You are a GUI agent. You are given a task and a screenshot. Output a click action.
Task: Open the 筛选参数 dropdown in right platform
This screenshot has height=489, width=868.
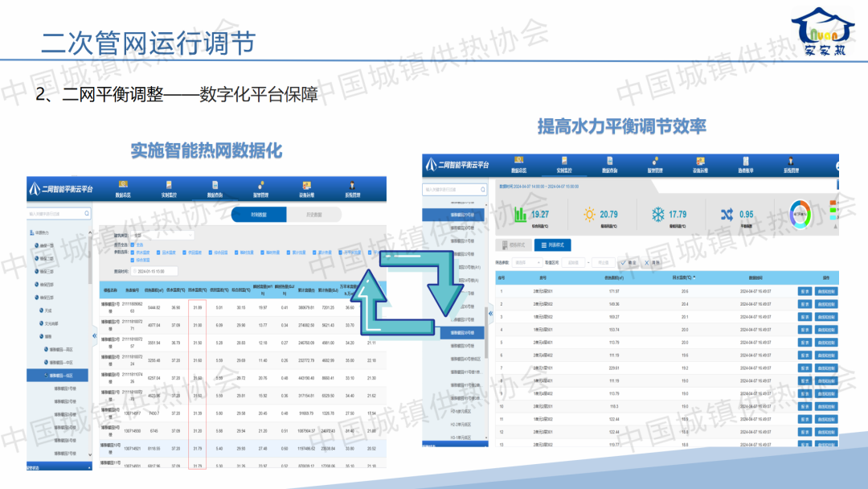526,262
